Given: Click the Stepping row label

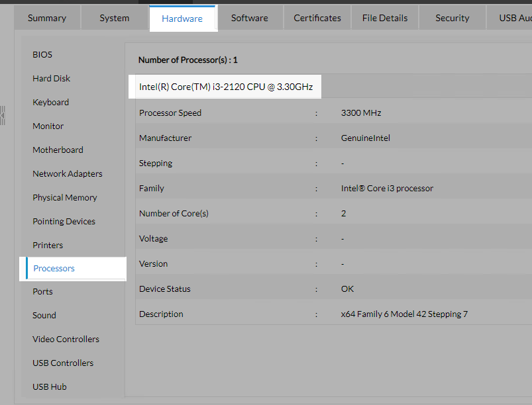Looking at the screenshot, I should (x=156, y=163).
